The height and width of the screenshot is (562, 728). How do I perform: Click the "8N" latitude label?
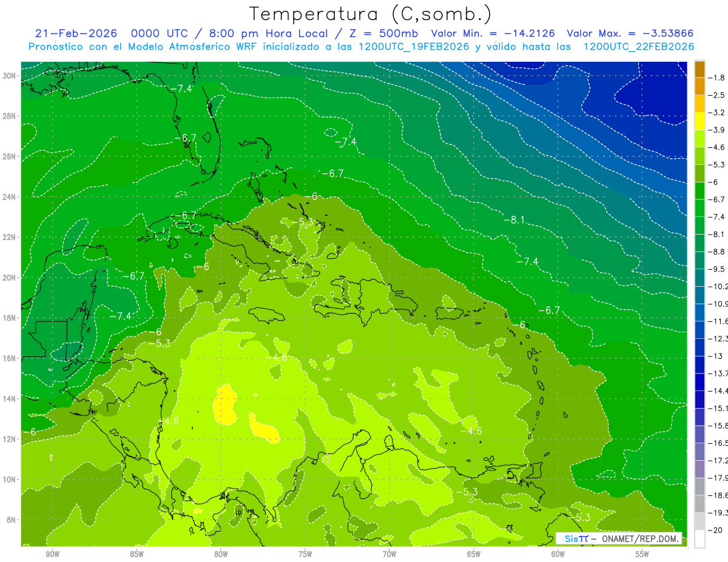12,520
